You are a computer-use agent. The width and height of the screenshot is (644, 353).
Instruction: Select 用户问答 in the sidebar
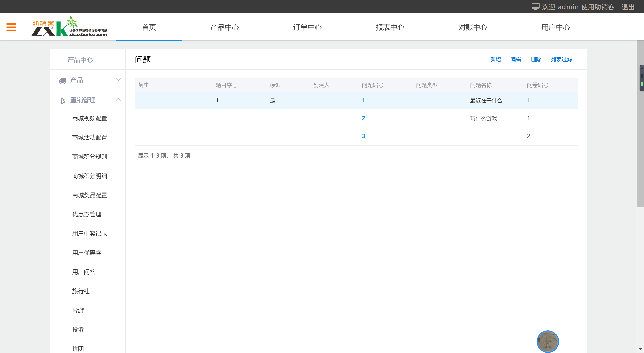84,272
